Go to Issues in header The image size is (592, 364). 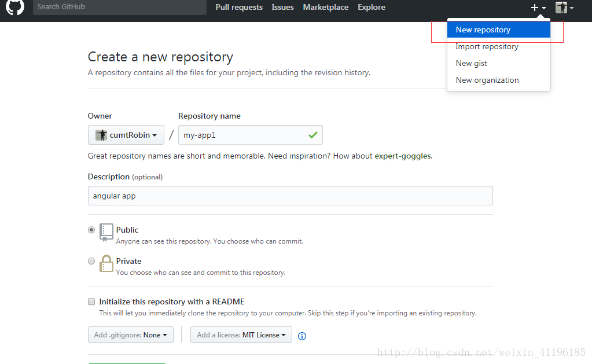282,7
